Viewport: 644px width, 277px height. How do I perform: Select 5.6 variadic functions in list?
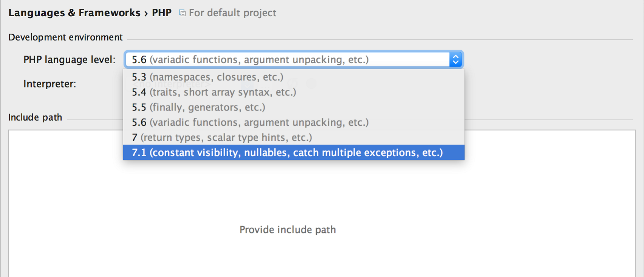250,123
